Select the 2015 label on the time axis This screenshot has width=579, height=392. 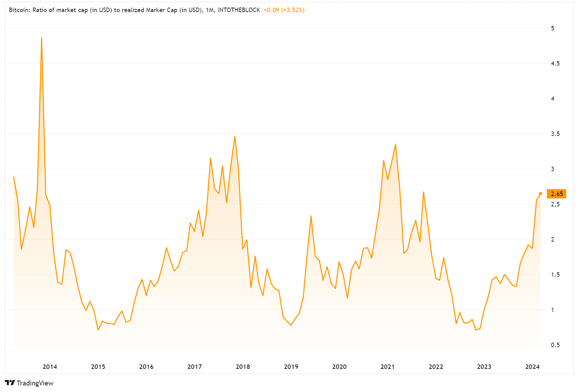98,367
